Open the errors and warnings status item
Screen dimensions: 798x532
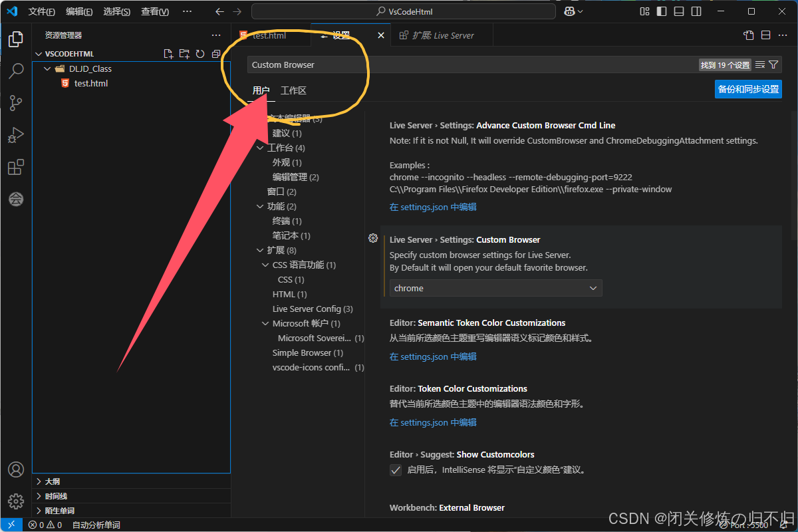pos(45,525)
